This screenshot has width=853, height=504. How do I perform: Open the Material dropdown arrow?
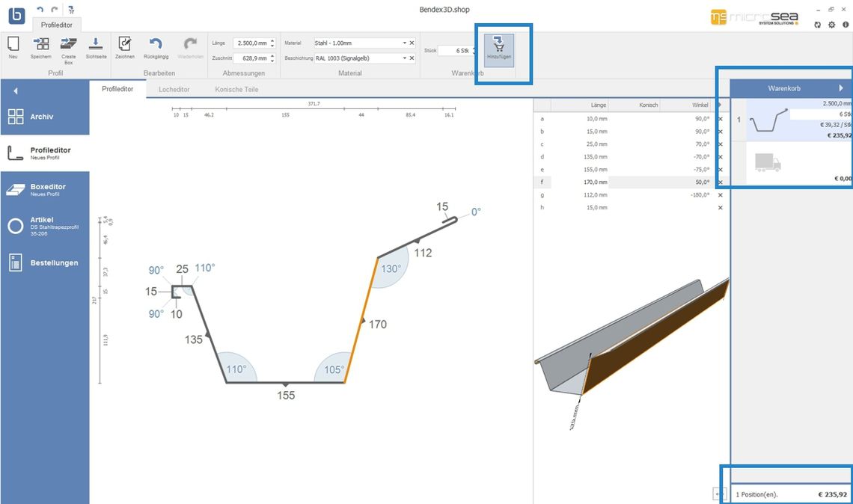coord(404,43)
